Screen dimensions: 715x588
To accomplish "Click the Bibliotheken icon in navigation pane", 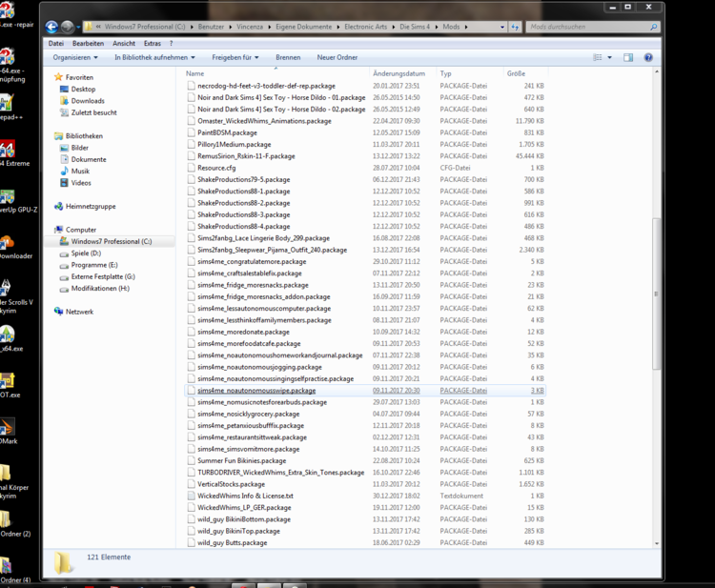I will 58,136.
